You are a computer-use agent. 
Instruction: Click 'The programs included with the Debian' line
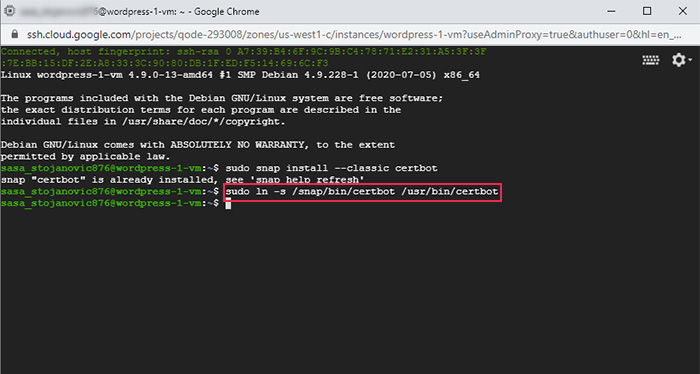222,98
